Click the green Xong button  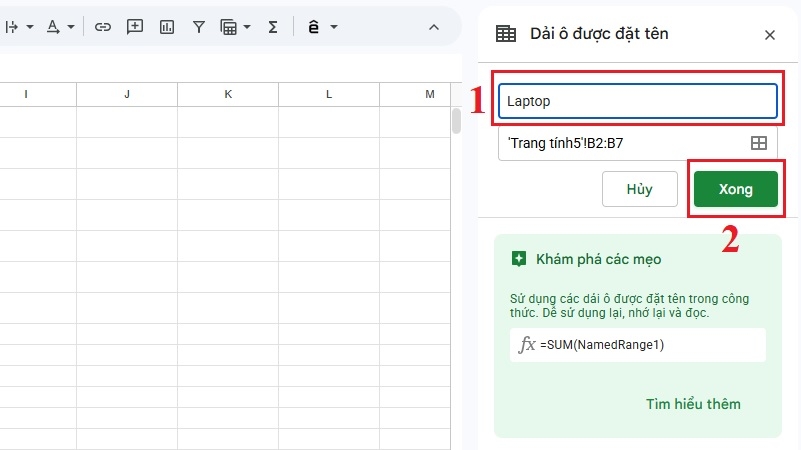[736, 189]
